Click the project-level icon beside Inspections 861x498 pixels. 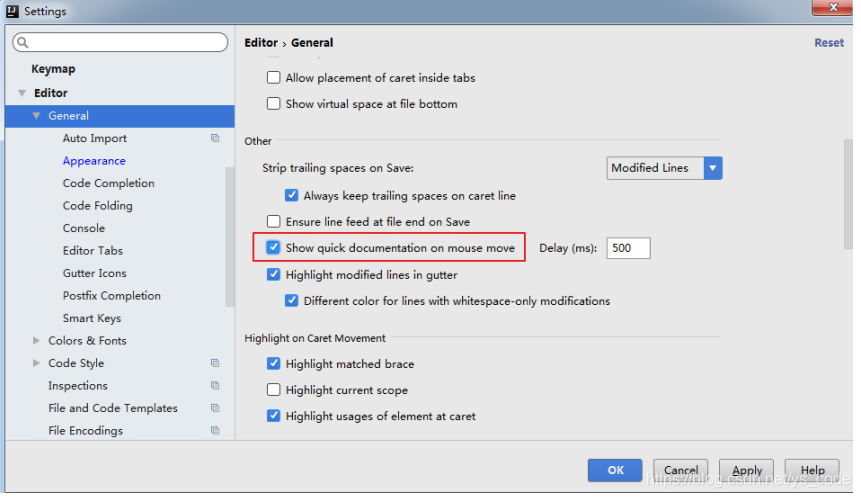[x=215, y=385]
